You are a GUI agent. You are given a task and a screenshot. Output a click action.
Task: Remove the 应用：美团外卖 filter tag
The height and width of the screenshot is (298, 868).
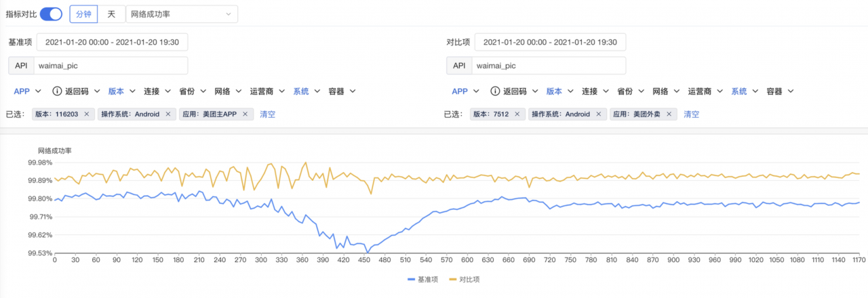click(x=668, y=114)
